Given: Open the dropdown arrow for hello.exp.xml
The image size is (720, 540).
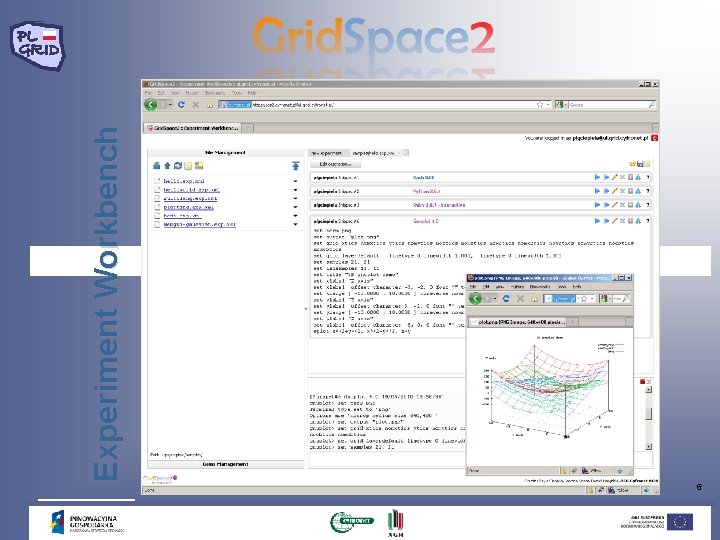Looking at the screenshot, I should pos(295,181).
